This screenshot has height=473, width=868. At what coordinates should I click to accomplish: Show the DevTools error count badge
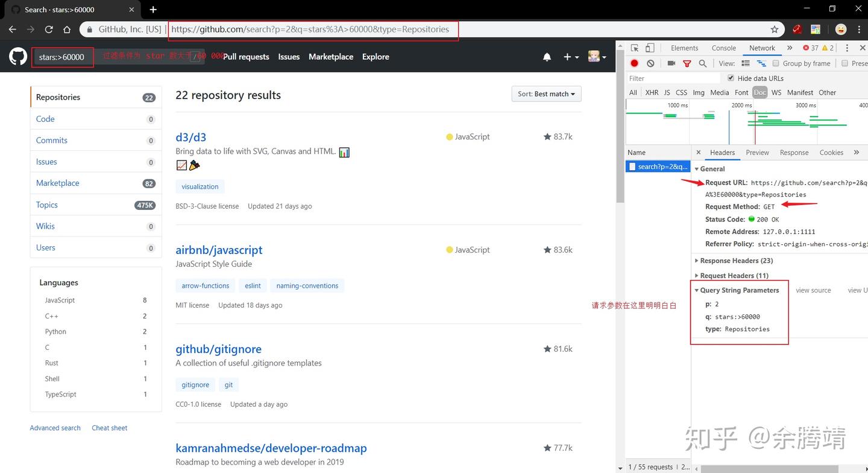pos(811,48)
